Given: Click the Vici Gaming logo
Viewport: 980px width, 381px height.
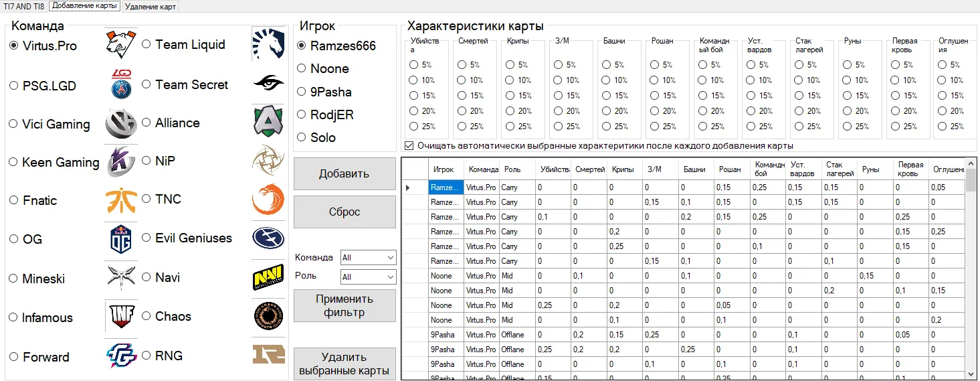Looking at the screenshot, I should pos(121,123).
